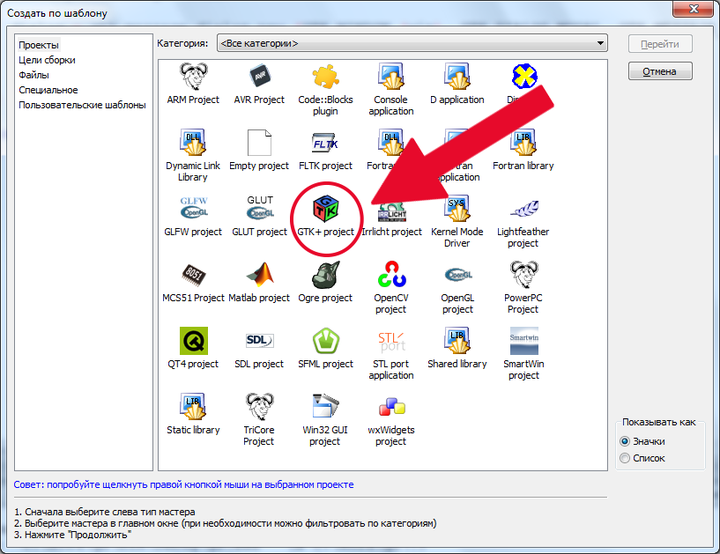
Task: Select the Ogre project template
Action: [x=326, y=274]
